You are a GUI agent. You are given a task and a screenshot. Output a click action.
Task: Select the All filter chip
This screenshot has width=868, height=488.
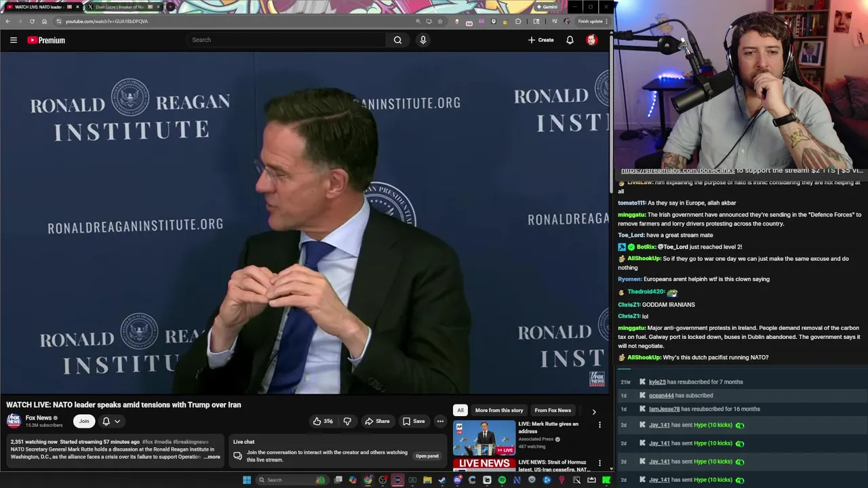(x=460, y=410)
